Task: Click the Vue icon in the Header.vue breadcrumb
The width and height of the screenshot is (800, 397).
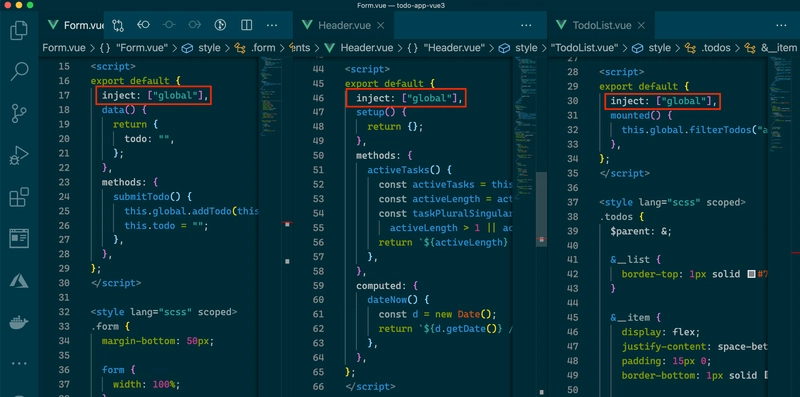Action: pos(330,48)
